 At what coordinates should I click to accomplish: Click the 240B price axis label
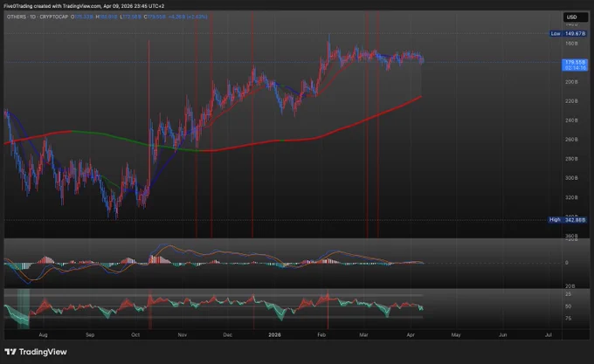click(x=571, y=120)
